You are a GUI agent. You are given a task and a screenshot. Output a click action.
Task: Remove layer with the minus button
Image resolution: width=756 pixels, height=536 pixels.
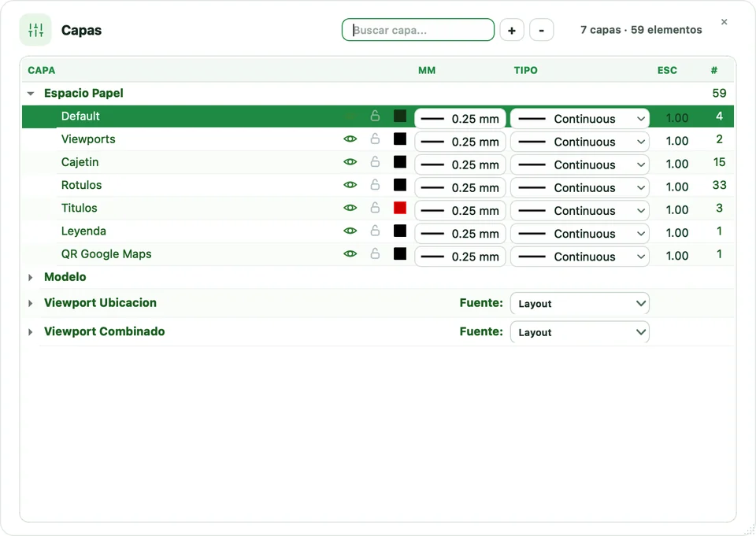(542, 30)
